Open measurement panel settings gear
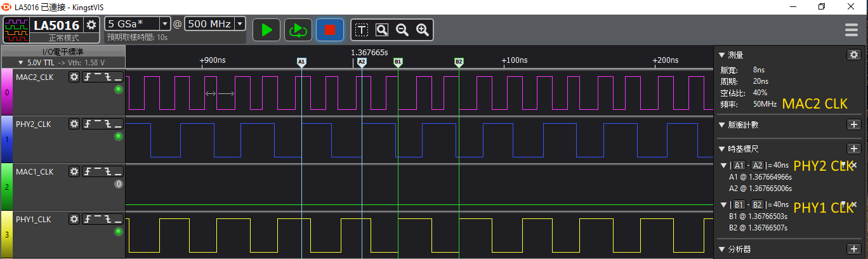 pos(854,55)
